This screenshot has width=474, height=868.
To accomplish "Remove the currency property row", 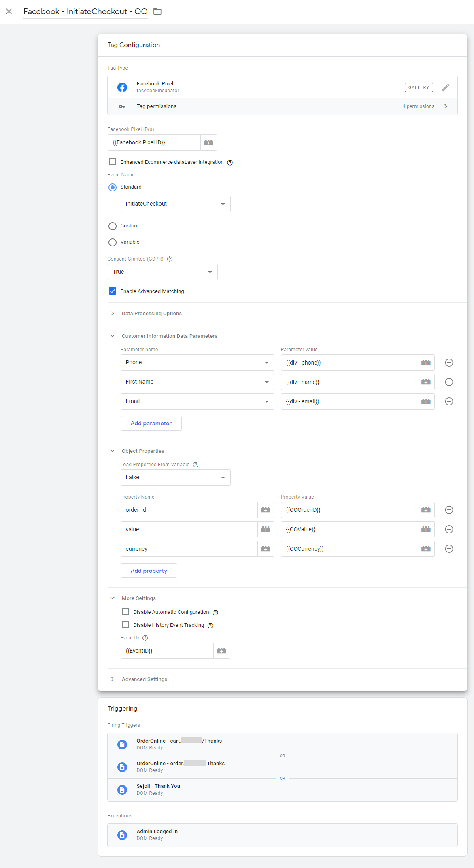I will [449, 549].
